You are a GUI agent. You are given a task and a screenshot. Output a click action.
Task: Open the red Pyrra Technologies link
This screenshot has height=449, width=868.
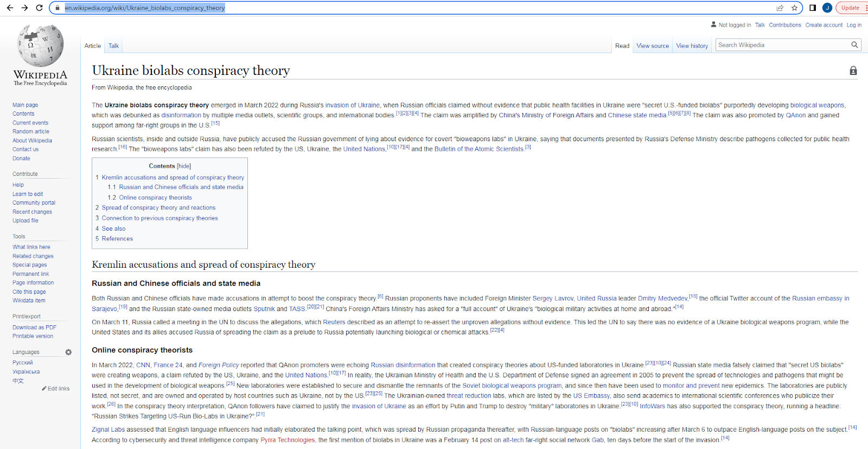click(288, 440)
